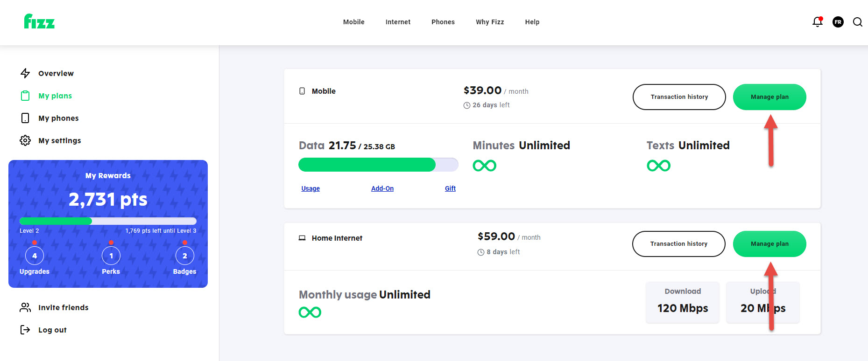Viewport: 868px width, 361px height.
Task: Click Manage plan for Home Internet
Action: point(769,244)
